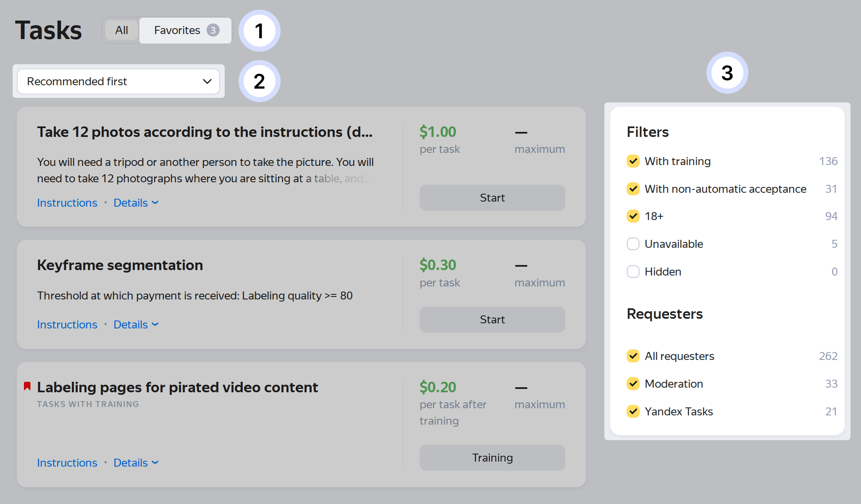The width and height of the screenshot is (861, 504).
Task: Click the numbered marker 2 circle
Action: 260,81
